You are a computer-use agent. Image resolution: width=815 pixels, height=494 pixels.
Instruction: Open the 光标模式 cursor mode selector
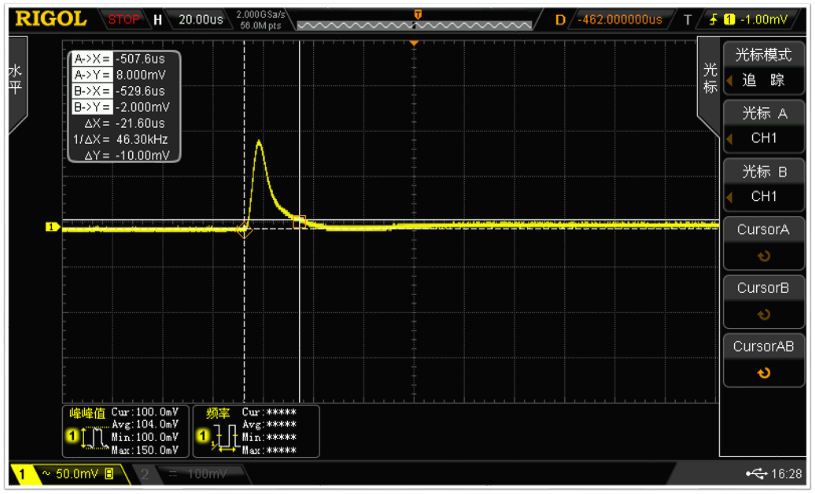(763, 68)
